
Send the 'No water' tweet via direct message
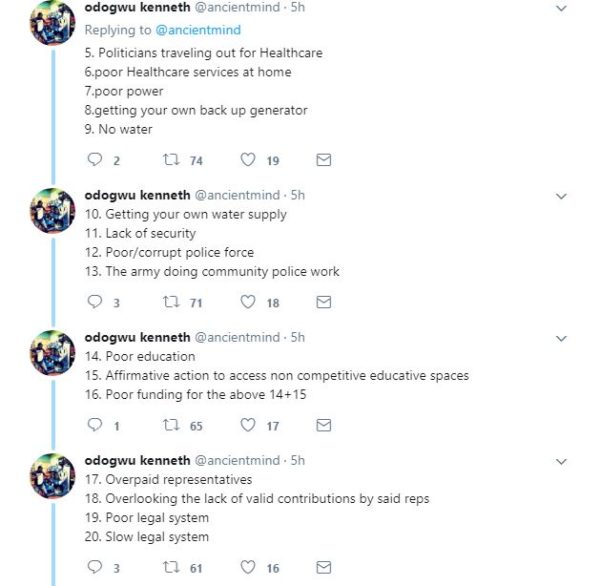click(323, 160)
